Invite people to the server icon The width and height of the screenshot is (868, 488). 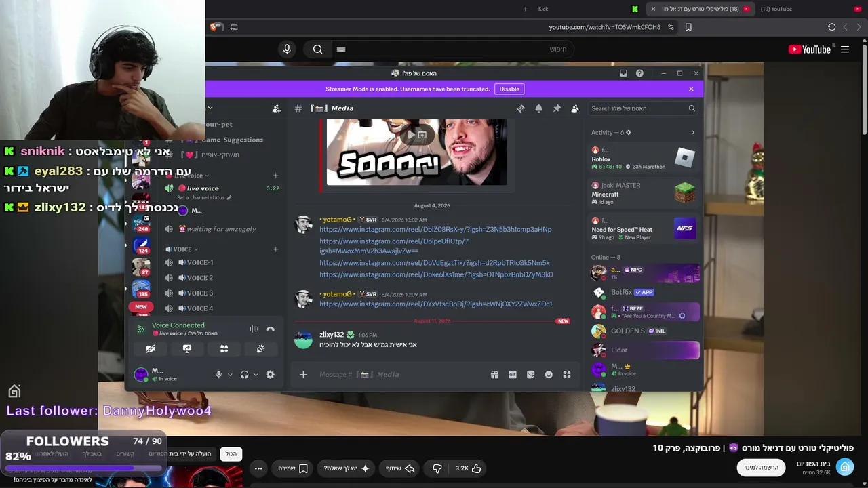tap(276, 108)
